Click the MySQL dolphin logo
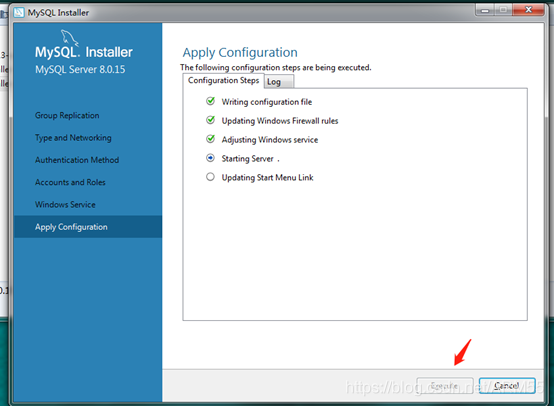 click(x=69, y=38)
